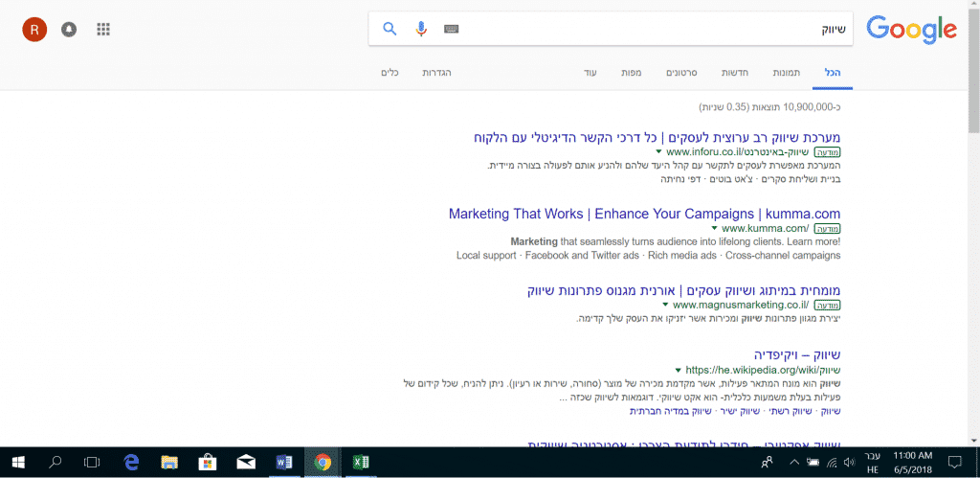Click the Chrome taskbar icon

pos(323,463)
